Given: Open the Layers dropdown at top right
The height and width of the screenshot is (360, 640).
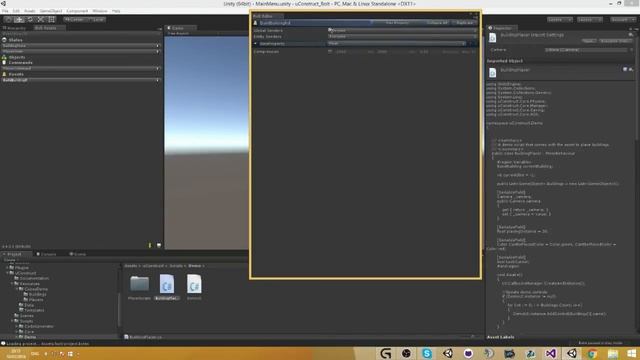Looking at the screenshot, I should click(560, 19).
